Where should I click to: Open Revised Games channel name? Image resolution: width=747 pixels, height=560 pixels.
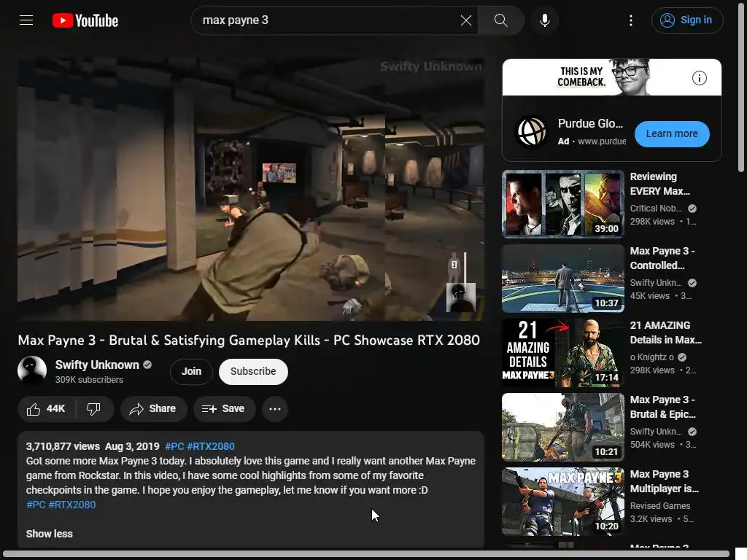click(x=659, y=506)
